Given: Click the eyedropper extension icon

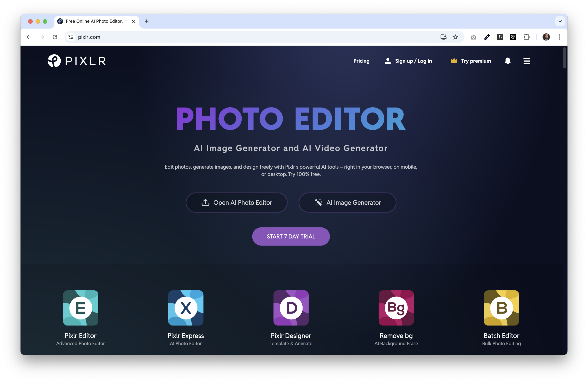Looking at the screenshot, I should 487,37.
